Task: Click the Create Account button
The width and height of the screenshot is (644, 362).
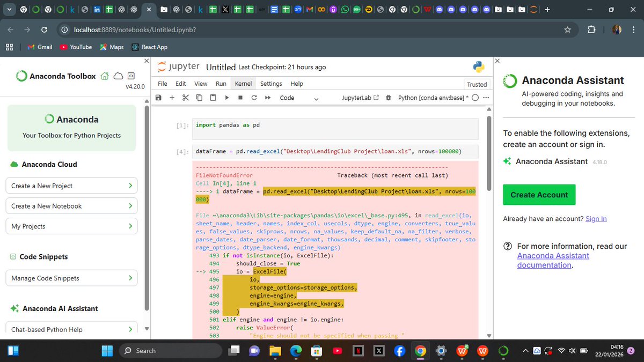Action: pos(539,195)
